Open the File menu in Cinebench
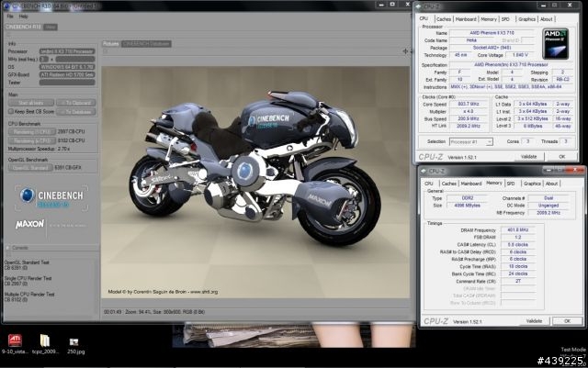The height and width of the screenshot is (368, 588). click(10, 17)
